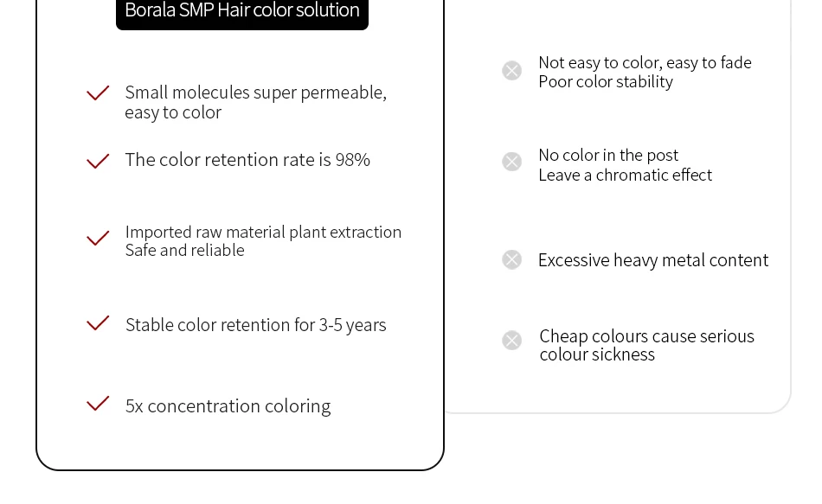Click the 'Poor color stability' text
The width and height of the screenshot is (822, 504).
606,82
